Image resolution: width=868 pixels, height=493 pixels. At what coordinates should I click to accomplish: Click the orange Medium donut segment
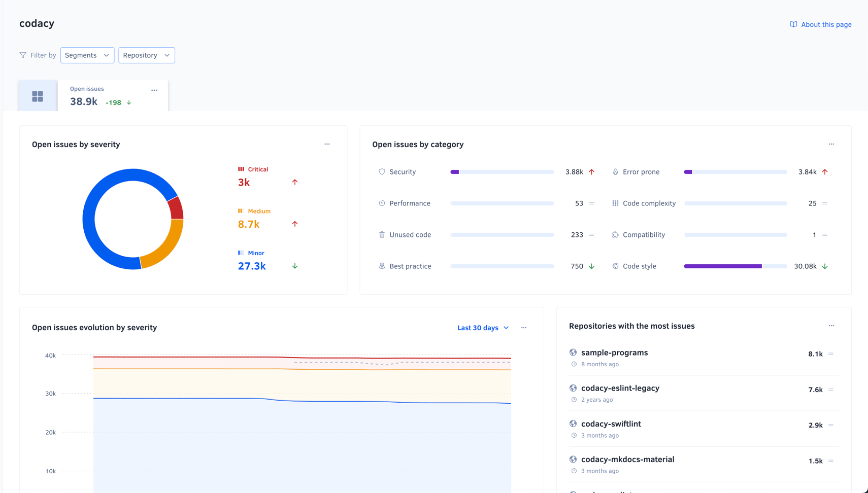click(168, 247)
